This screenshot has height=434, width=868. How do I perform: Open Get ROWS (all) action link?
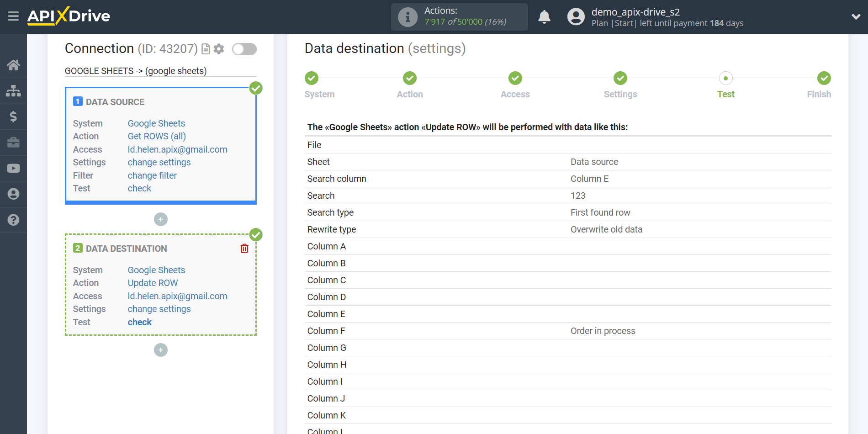point(157,136)
